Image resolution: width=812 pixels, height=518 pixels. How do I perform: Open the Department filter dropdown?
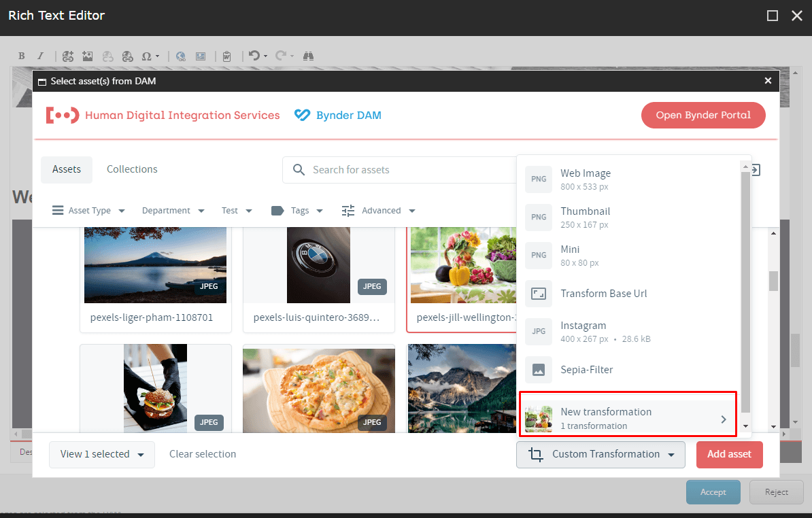[x=173, y=211]
